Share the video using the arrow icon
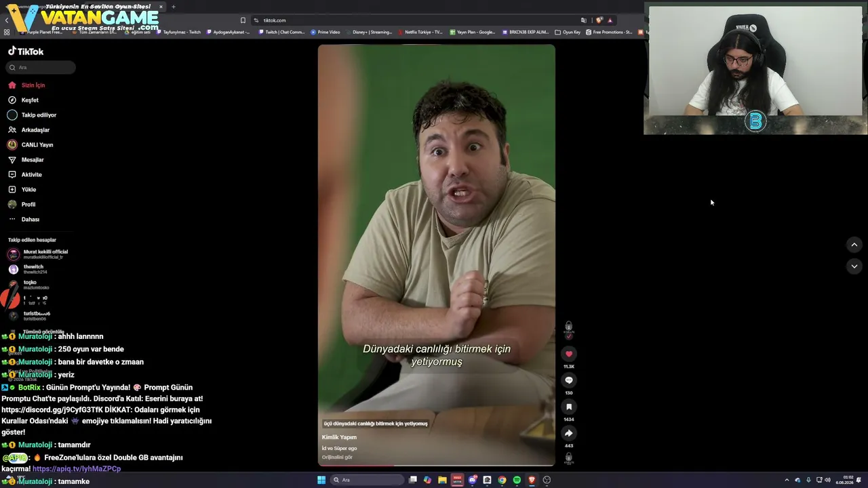Viewport: 868px width, 488px height. [x=569, y=433]
